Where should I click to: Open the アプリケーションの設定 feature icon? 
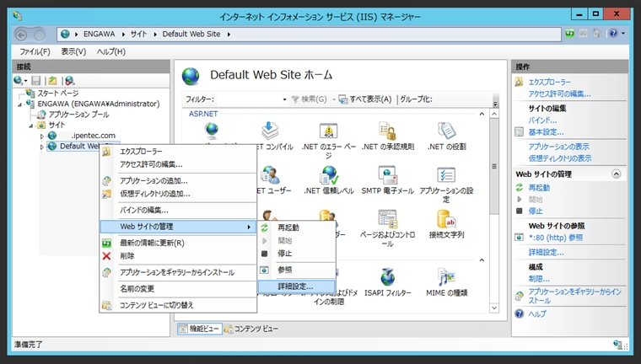click(446, 175)
